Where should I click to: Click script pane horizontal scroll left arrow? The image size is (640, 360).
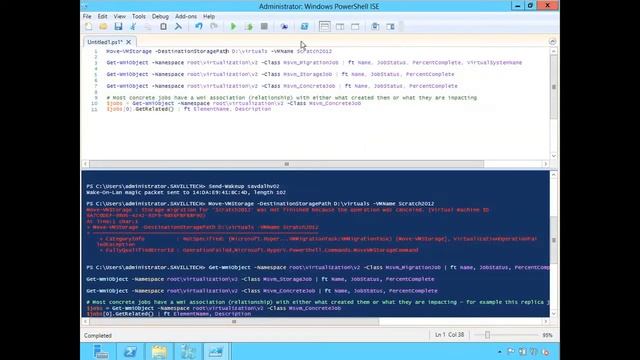(85, 164)
